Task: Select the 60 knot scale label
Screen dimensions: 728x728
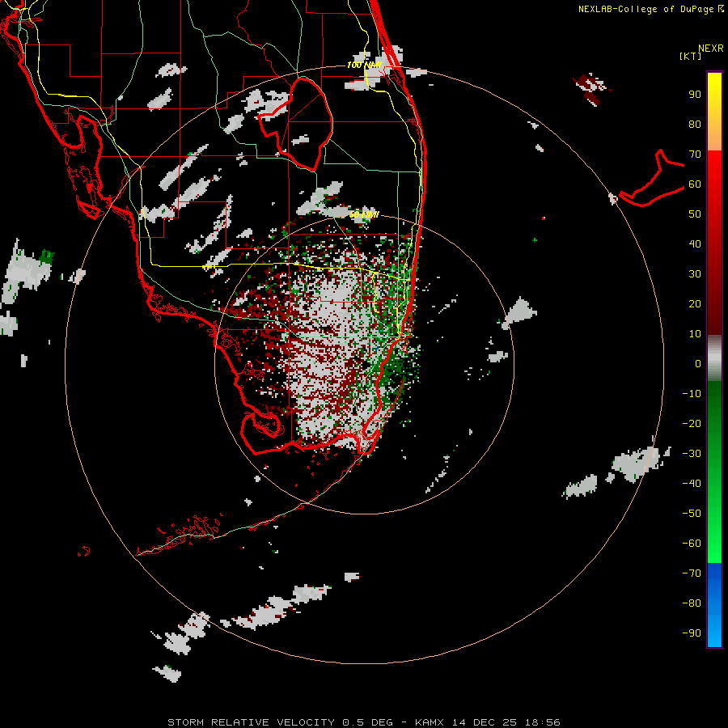Action: (x=695, y=184)
